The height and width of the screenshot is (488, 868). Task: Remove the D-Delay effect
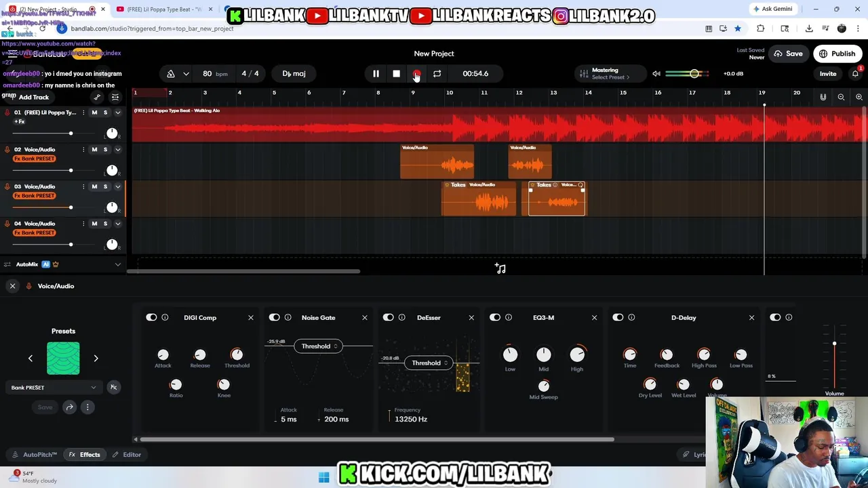point(751,317)
